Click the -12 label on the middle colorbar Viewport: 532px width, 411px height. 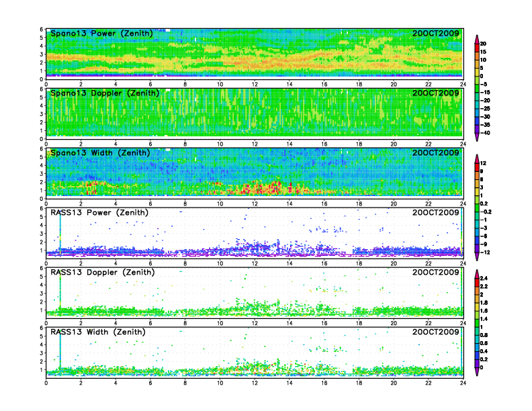click(485, 253)
